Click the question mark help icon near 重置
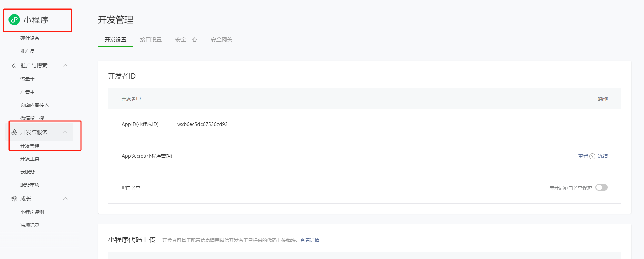 (592, 156)
